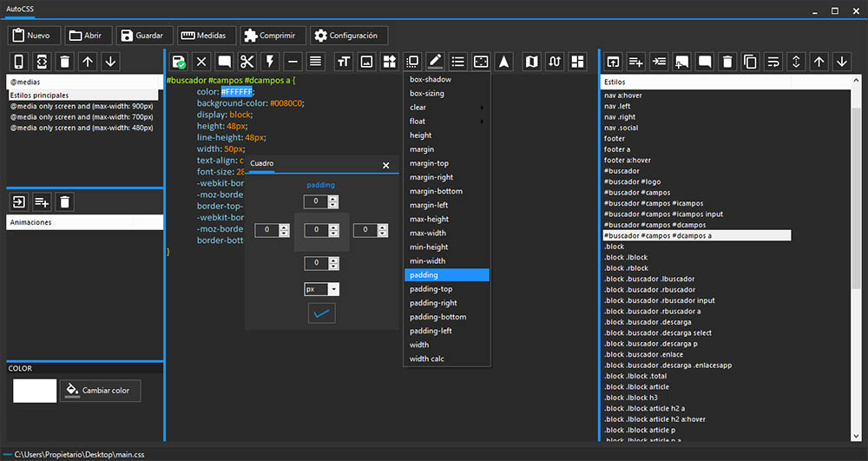Delete the style with trash icon in Estilos toolbar
Viewport: 868px width, 461px height.
(x=727, y=62)
